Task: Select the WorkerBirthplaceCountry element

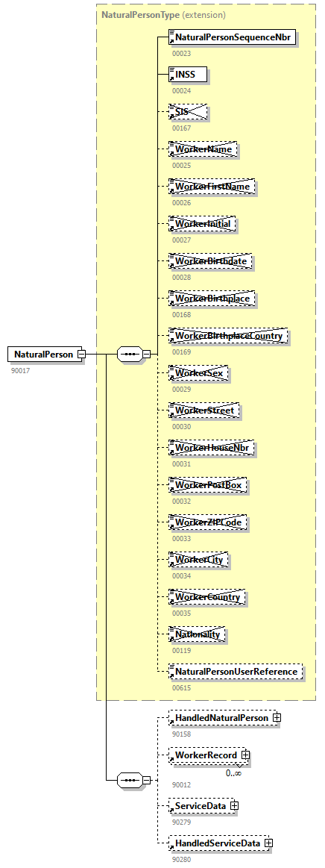Action: point(229,336)
